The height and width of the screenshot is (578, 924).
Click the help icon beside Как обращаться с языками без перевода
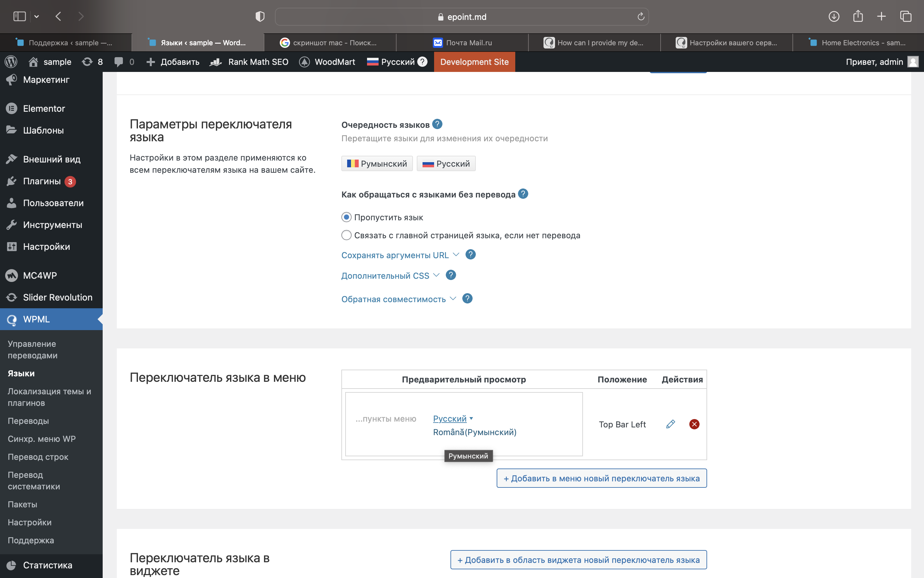coord(523,194)
